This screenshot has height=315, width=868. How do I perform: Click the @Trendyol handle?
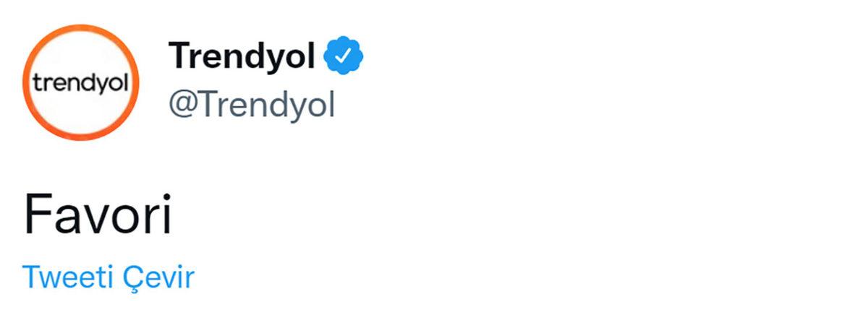pyautogui.click(x=252, y=105)
